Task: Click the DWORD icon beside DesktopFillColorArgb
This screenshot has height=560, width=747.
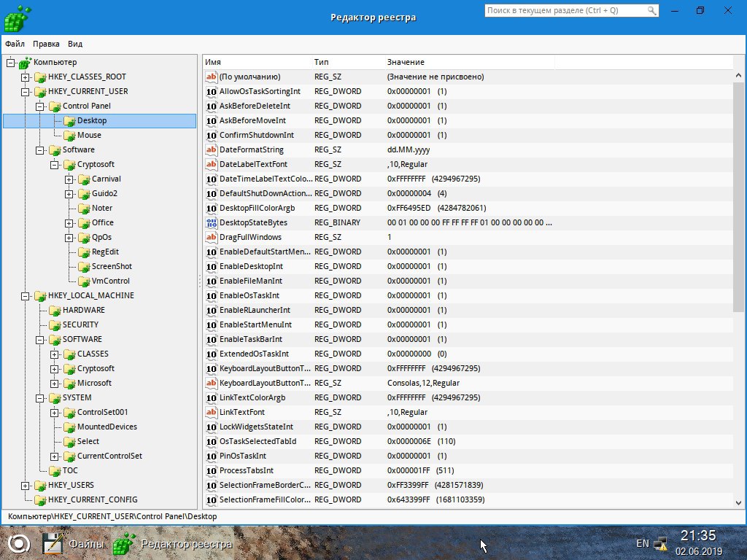Action: point(211,208)
